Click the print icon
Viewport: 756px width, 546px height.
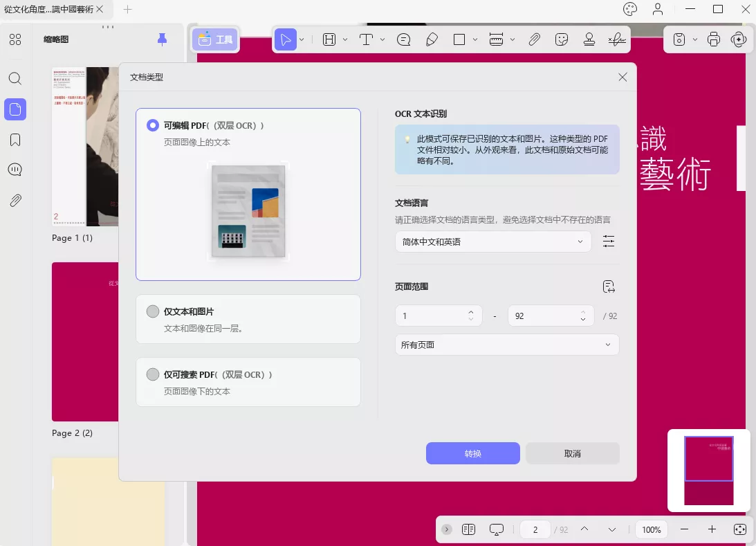click(713, 39)
